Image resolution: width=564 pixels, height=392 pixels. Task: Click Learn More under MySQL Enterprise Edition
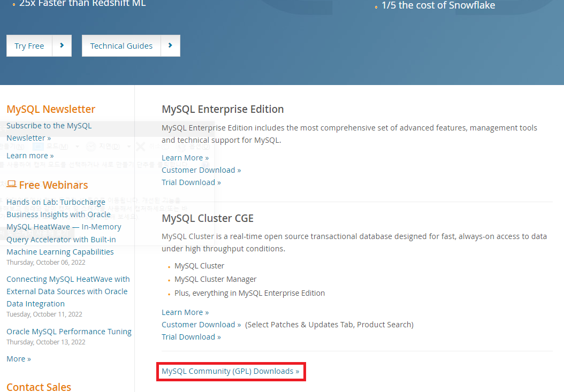(x=185, y=158)
